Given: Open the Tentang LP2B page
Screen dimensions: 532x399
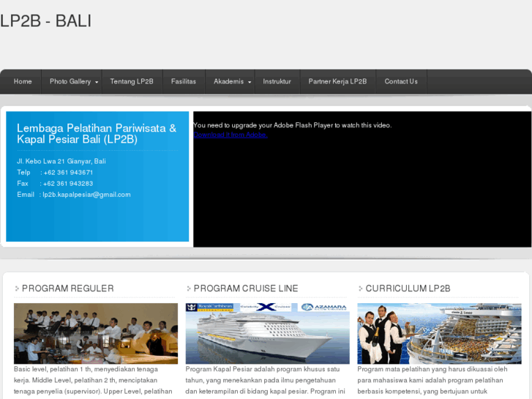Looking at the screenshot, I should point(132,81).
